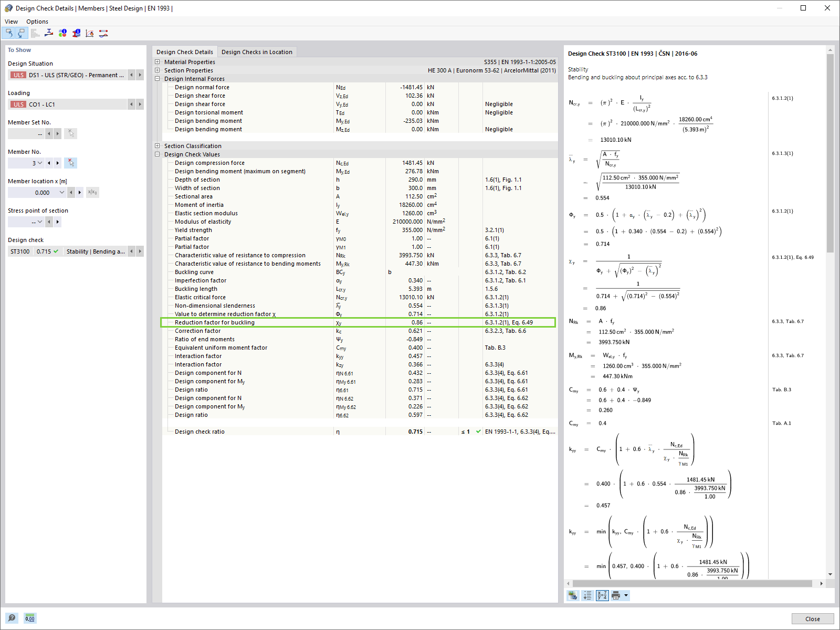Click the result diagrams toolbar icon
This screenshot has height=630, width=840.
tap(103, 33)
